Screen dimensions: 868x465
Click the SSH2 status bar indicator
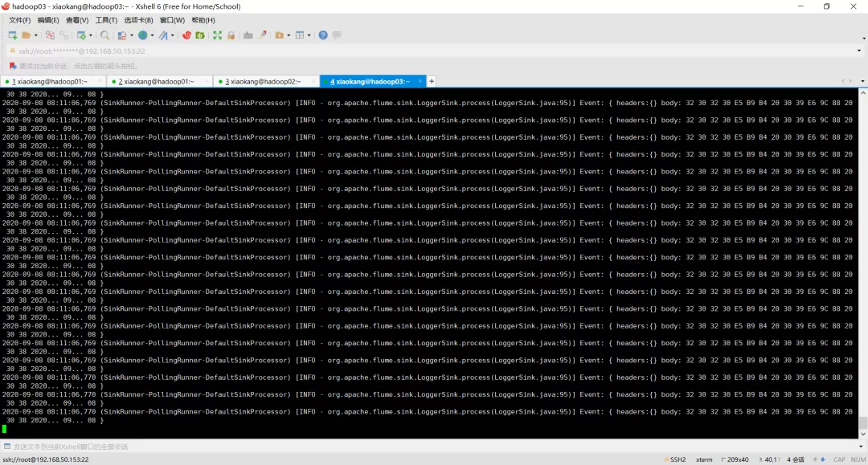[675, 459]
